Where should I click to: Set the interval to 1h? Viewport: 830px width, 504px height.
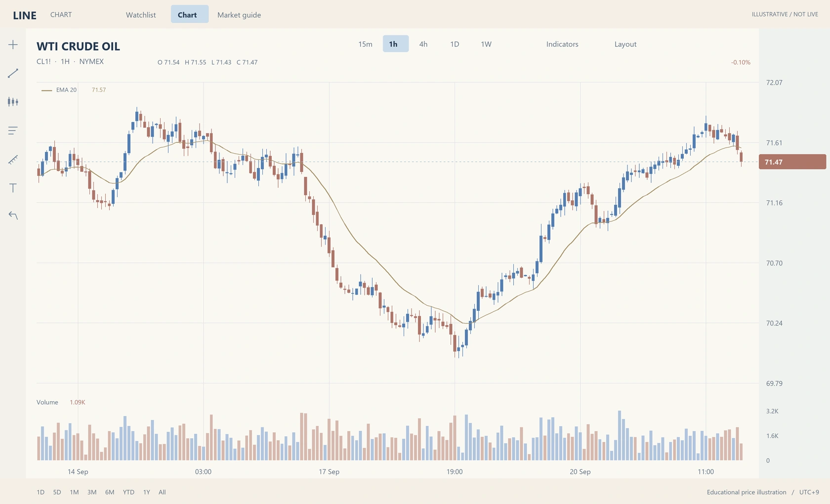(395, 43)
